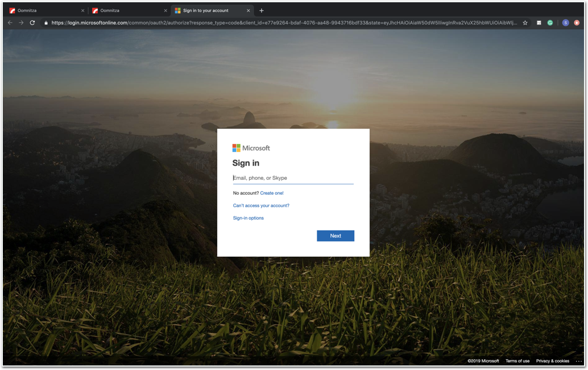The width and height of the screenshot is (588, 370).
Task: Click the padlock site security icon
Action: [x=45, y=23]
